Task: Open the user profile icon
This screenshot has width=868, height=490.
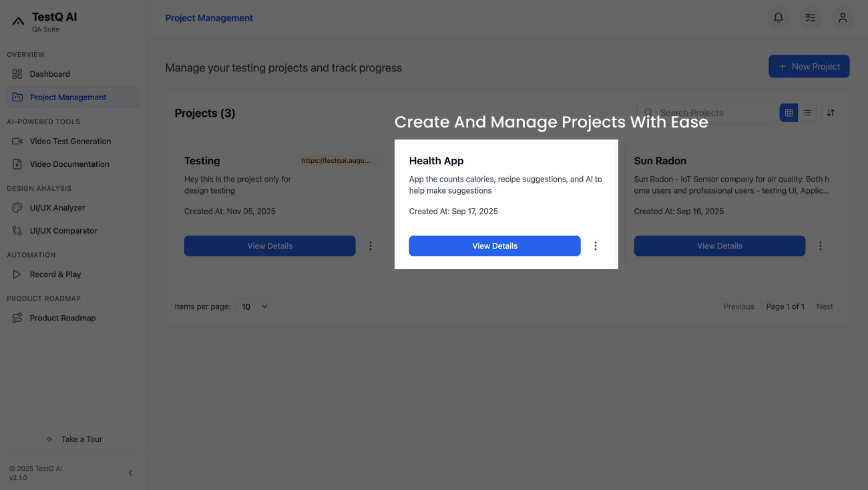Action: (843, 18)
